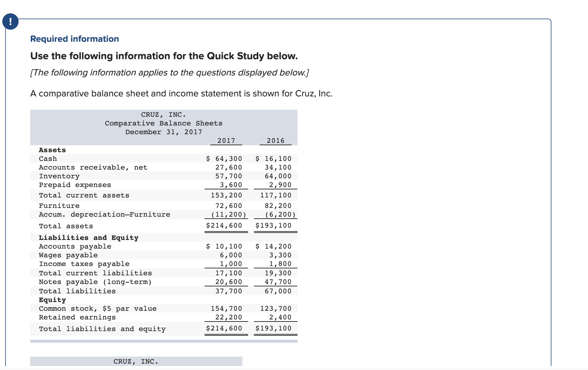Screen dimensions: 588x370
Task: Click the Comparative Balance Sheets title
Action: click(x=164, y=123)
